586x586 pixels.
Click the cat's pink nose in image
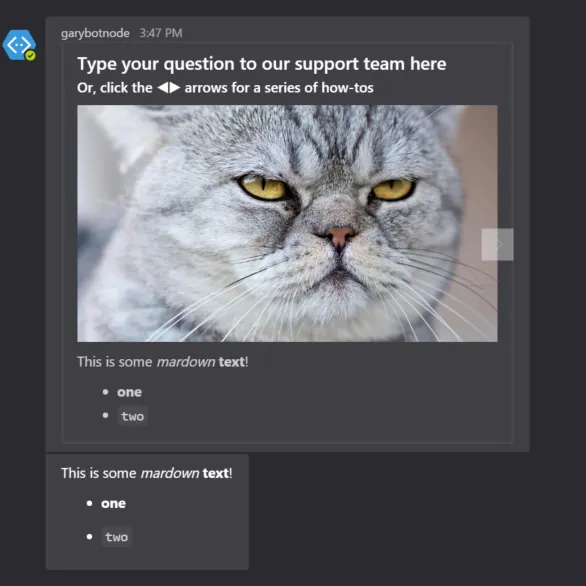point(339,236)
